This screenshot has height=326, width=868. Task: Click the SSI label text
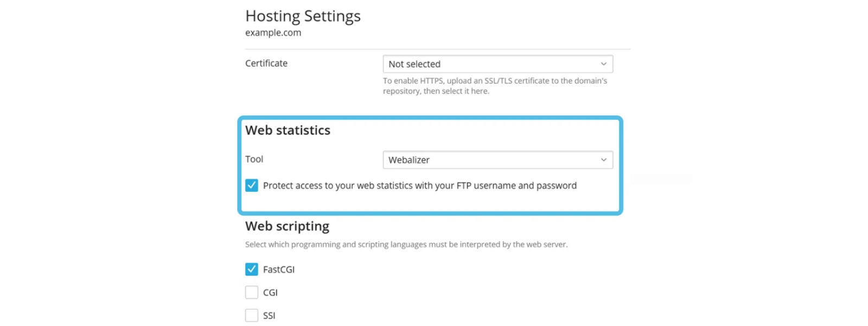[x=269, y=316]
